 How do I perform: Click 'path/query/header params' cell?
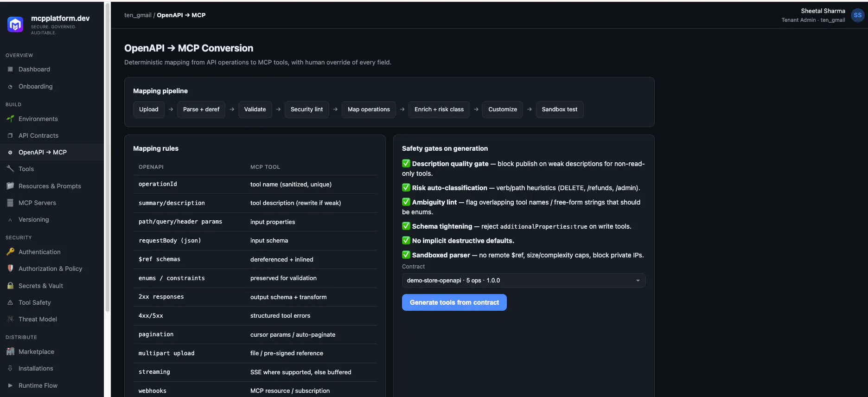[180, 222]
